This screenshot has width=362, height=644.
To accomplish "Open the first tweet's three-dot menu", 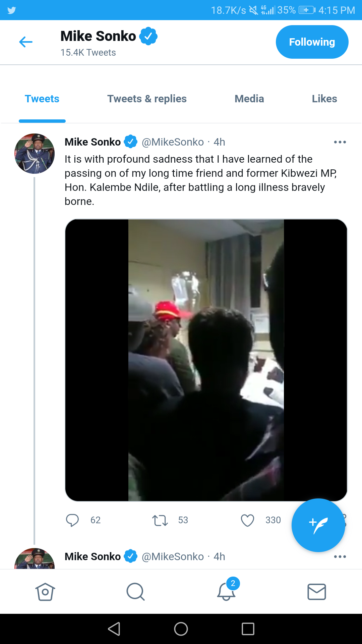I will pyautogui.click(x=340, y=142).
